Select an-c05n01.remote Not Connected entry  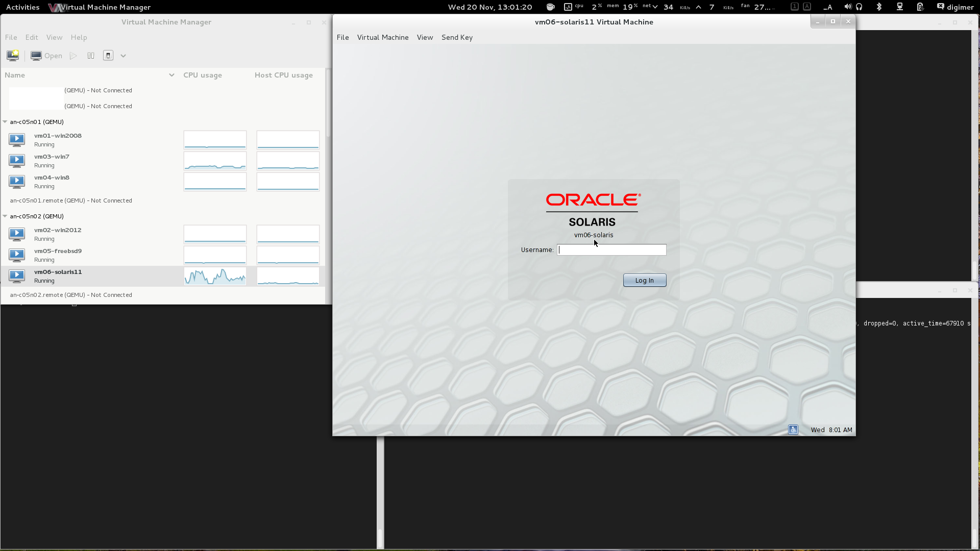coord(71,201)
